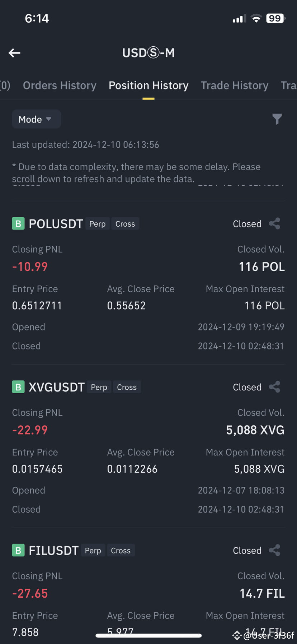Share the POLUSDT closed position

[x=275, y=223]
